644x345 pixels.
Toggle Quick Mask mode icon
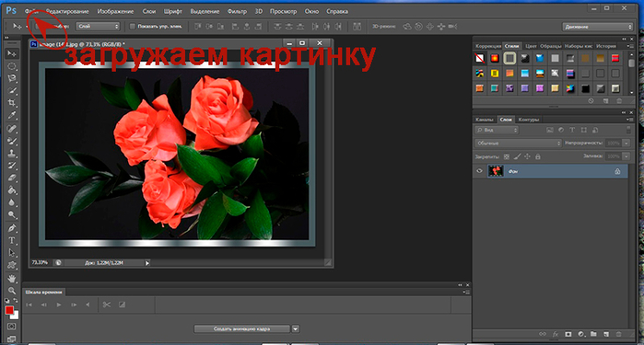coord(11,327)
